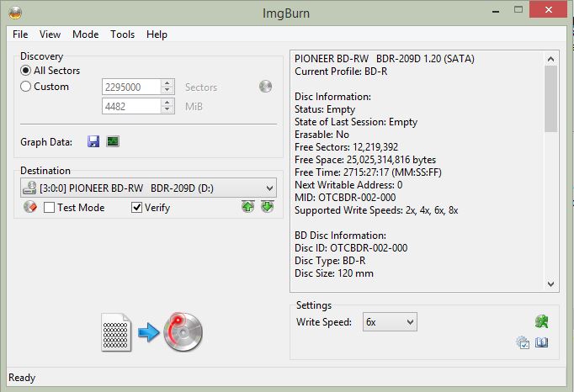This screenshot has width=574, height=392.
Task: Click the green up arrow tray icon
Action: click(247, 206)
